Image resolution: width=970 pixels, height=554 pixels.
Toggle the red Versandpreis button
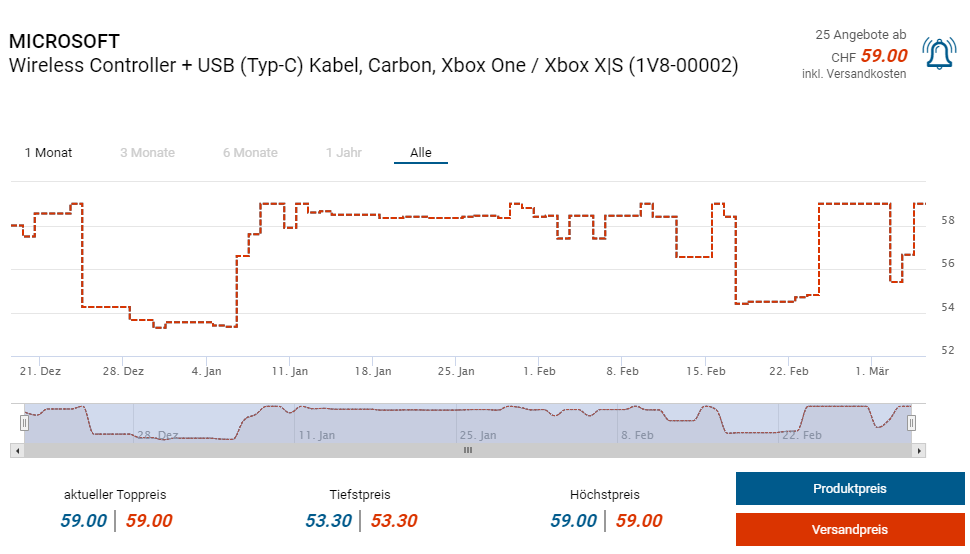pyautogui.click(x=849, y=529)
